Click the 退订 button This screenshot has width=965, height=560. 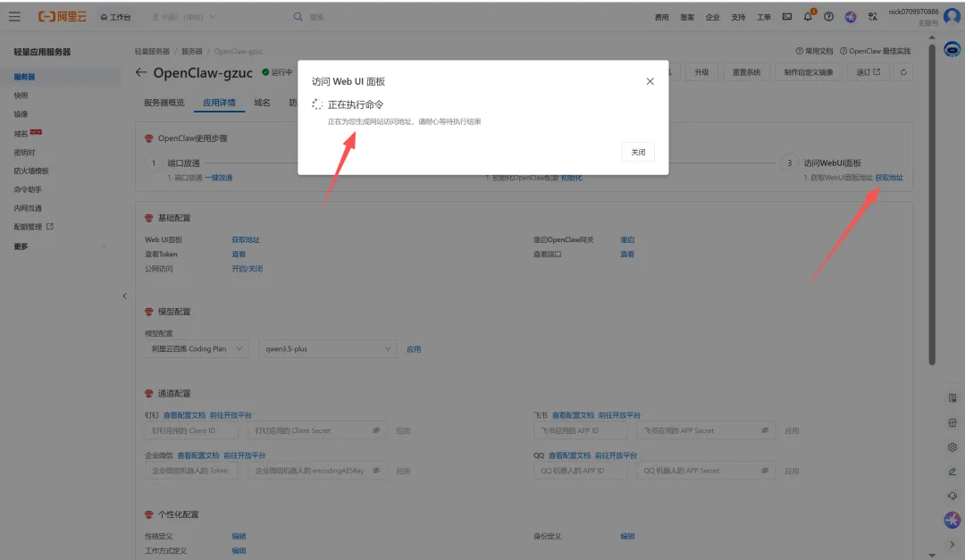pyautogui.click(x=868, y=72)
